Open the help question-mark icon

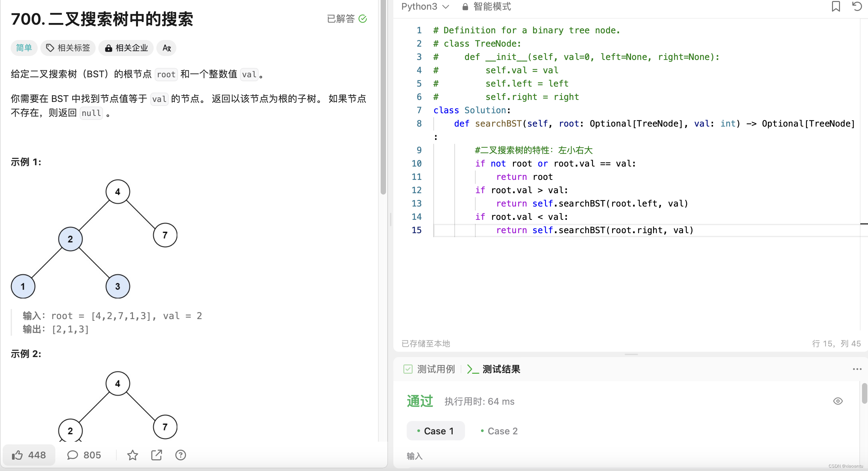pos(181,455)
